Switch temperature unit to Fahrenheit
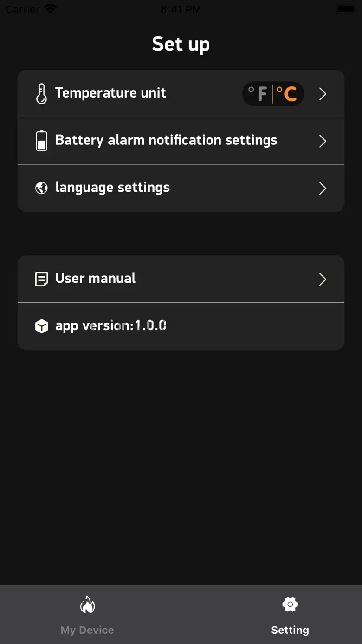This screenshot has width=362, height=644. (258, 94)
